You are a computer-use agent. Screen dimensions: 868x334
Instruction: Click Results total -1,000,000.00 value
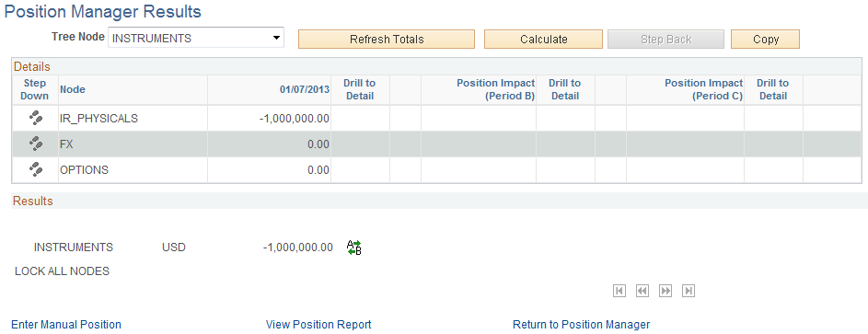(298, 248)
